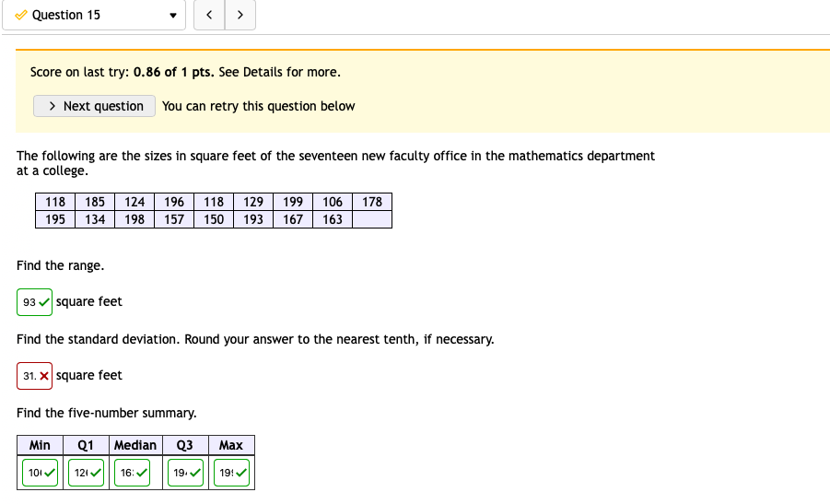Click the data cell containing 106
The image size is (830, 504).
click(x=333, y=202)
